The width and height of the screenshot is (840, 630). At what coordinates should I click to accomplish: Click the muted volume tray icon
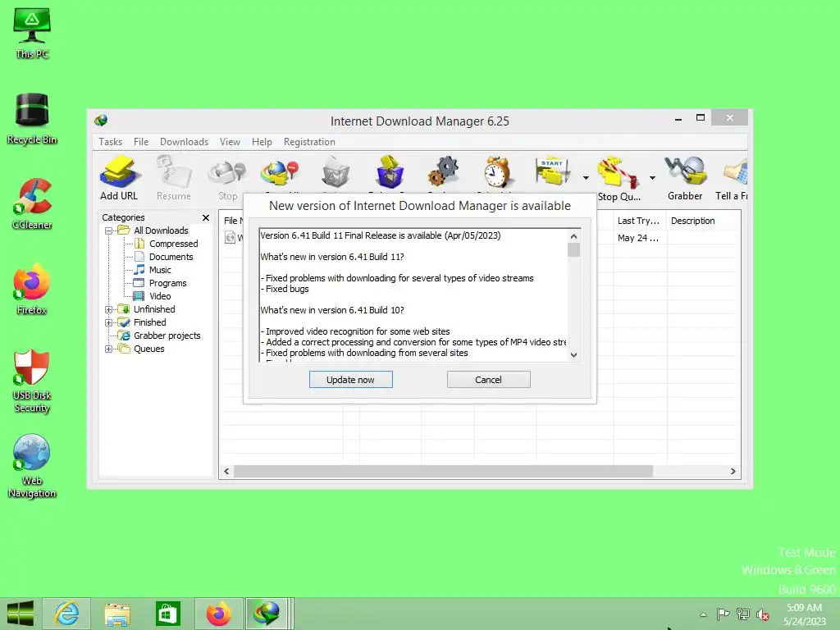tap(762, 614)
